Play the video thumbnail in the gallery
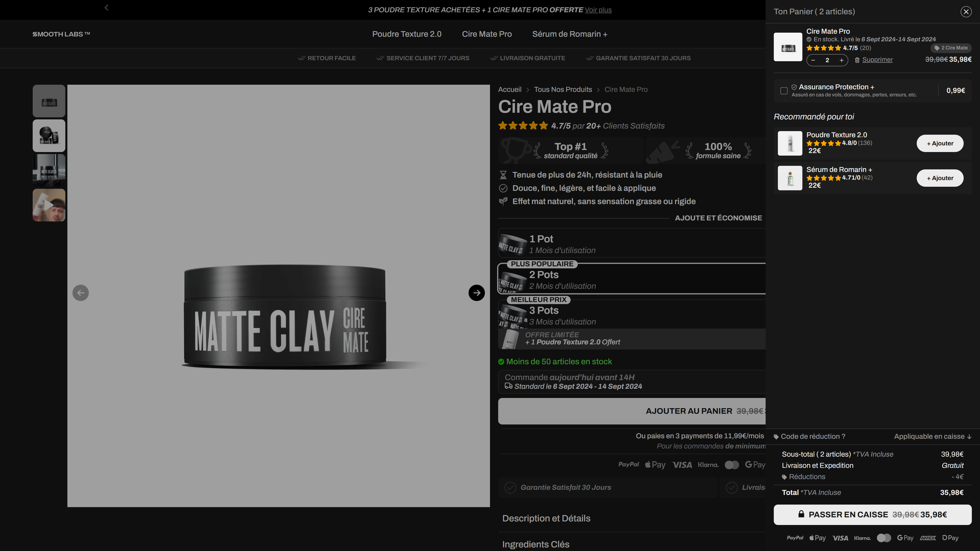The height and width of the screenshot is (551, 980). (49, 205)
